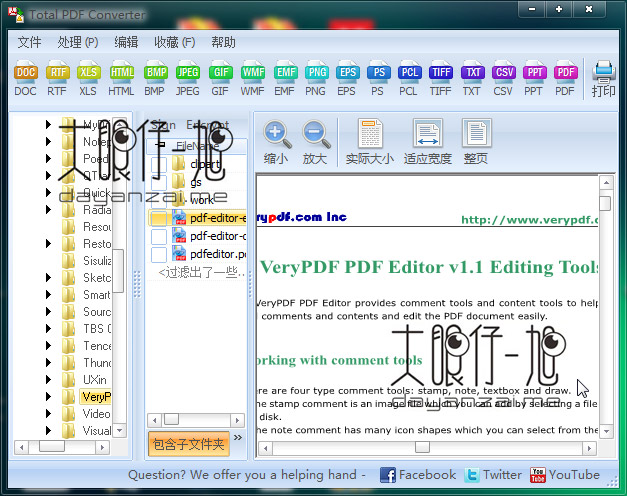Click the preview vertical scrollbar down arrow

(x=606, y=431)
